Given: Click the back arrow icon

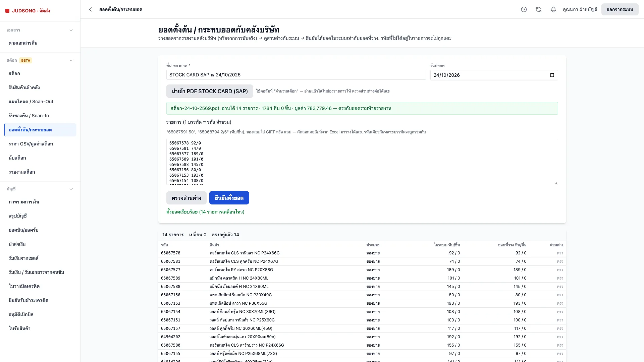Looking at the screenshot, I should tap(90, 9).
